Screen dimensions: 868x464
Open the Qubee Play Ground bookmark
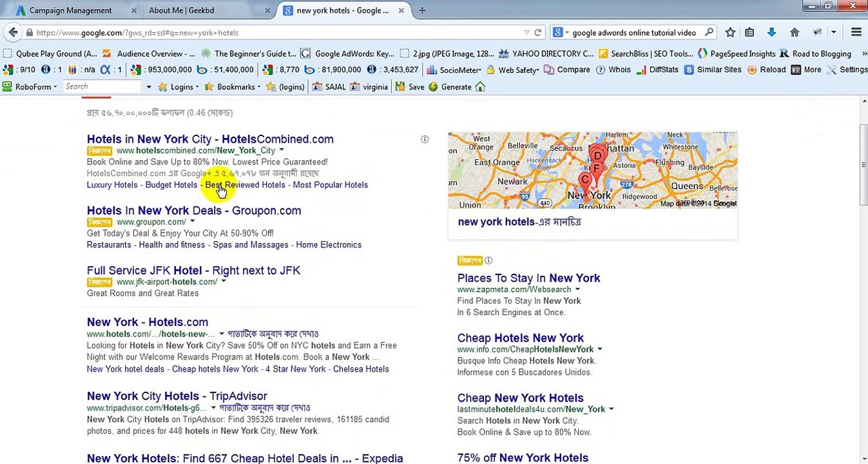pyautogui.click(x=50, y=53)
